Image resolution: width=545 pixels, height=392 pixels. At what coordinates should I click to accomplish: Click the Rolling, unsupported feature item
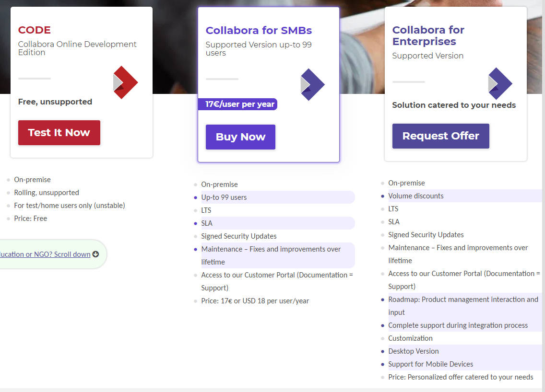(x=47, y=192)
